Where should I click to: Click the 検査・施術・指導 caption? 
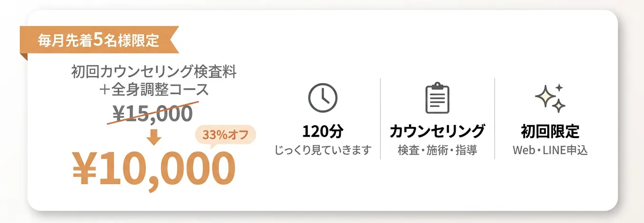437,151
